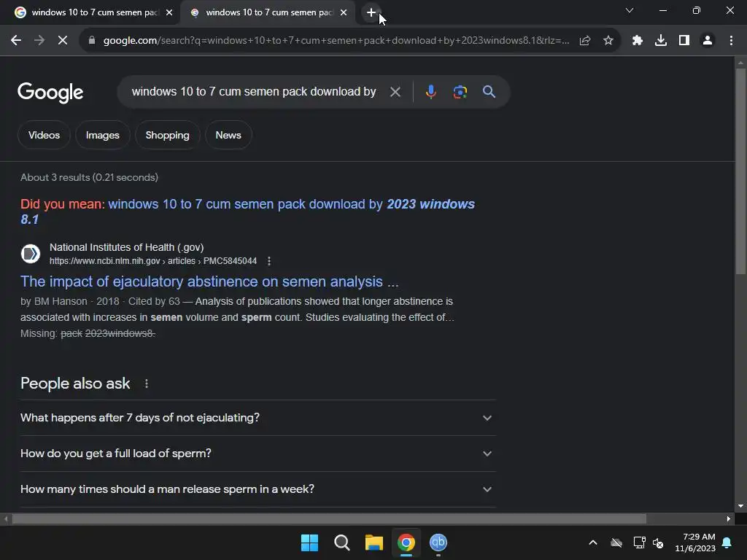View site information via the lock icon
The image size is (747, 560).
point(92,41)
